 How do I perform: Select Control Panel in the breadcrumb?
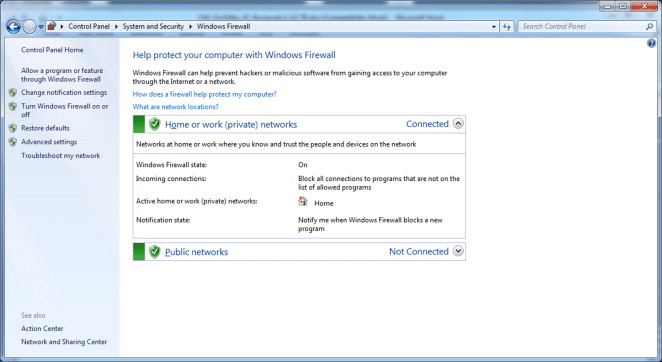[89, 26]
